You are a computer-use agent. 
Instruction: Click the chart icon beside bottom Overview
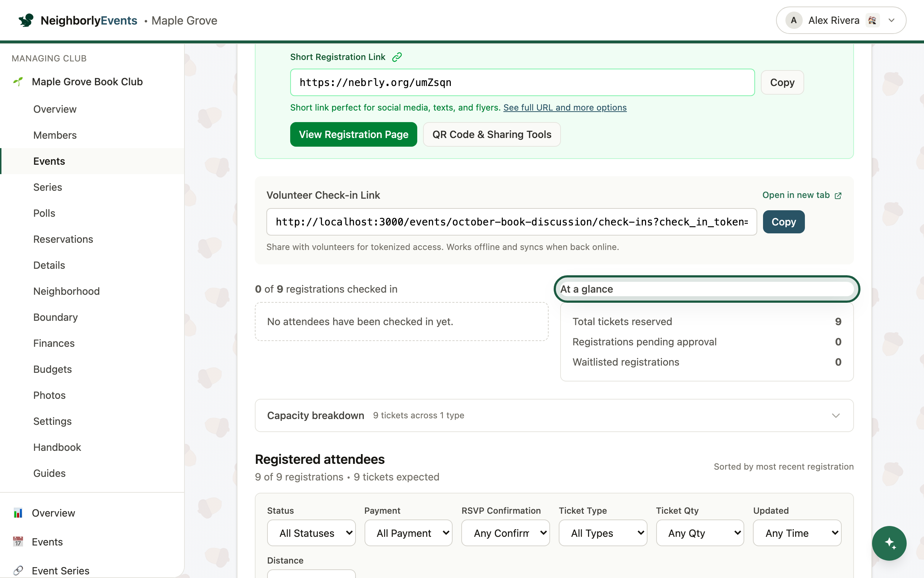click(x=18, y=513)
